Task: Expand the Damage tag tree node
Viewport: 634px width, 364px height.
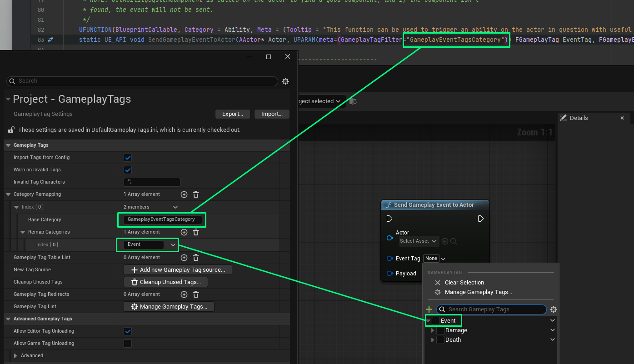Action: coord(433,330)
